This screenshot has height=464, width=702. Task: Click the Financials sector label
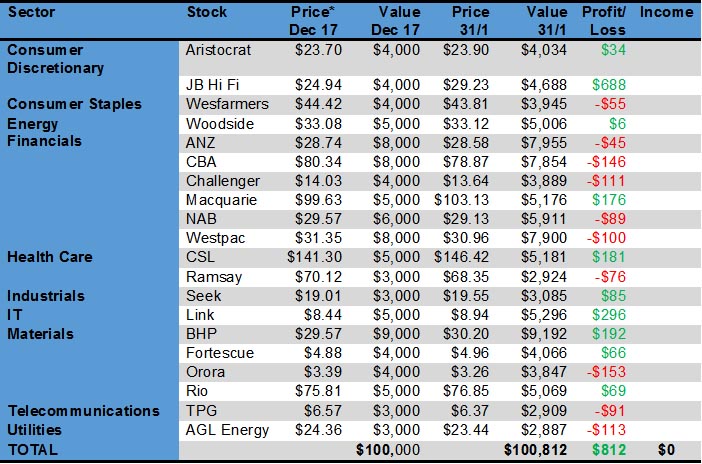44,141
